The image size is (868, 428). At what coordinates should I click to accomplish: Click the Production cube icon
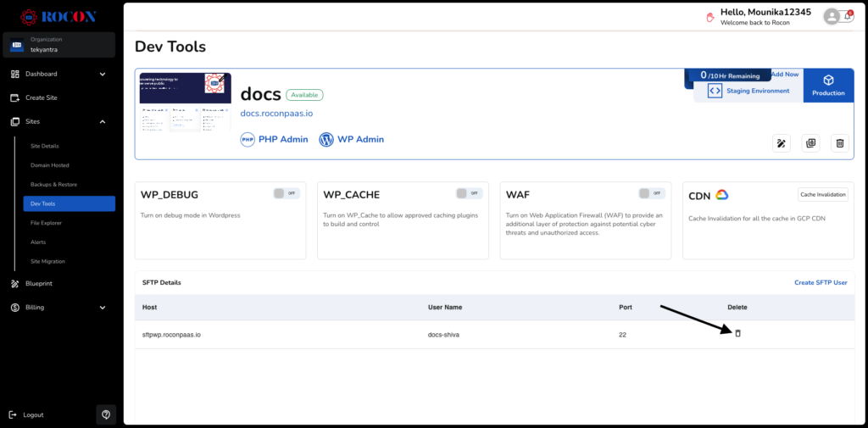click(829, 80)
